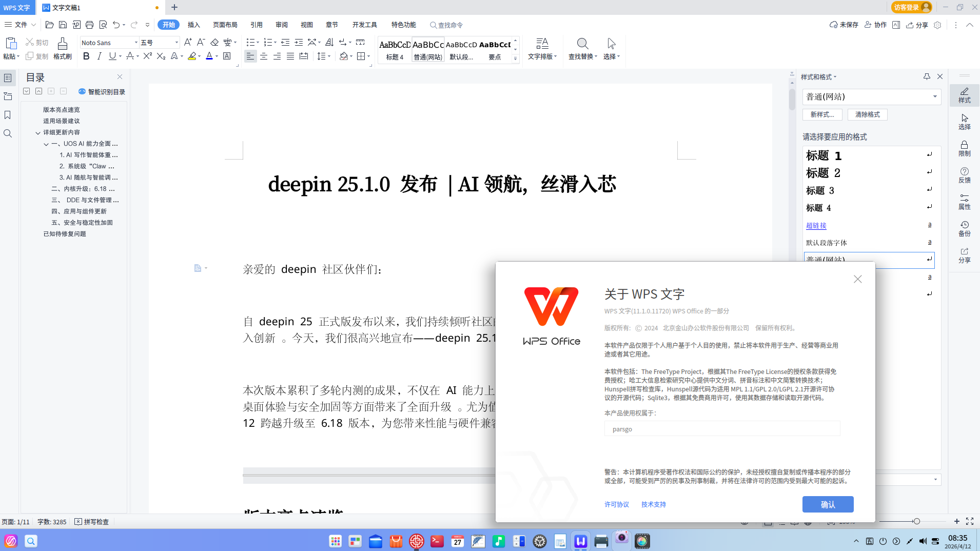Collapse the 详细更新内容 outline entry
The image size is (980, 551).
point(38,132)
